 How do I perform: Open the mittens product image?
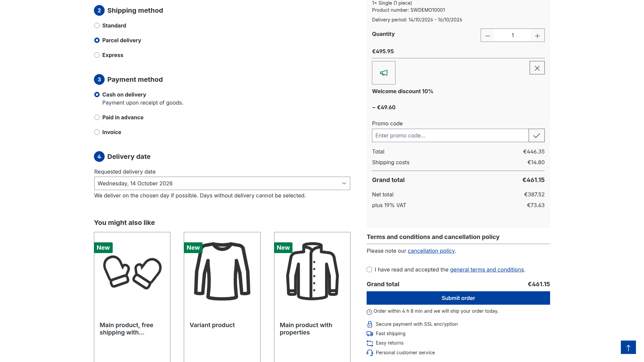132,271
